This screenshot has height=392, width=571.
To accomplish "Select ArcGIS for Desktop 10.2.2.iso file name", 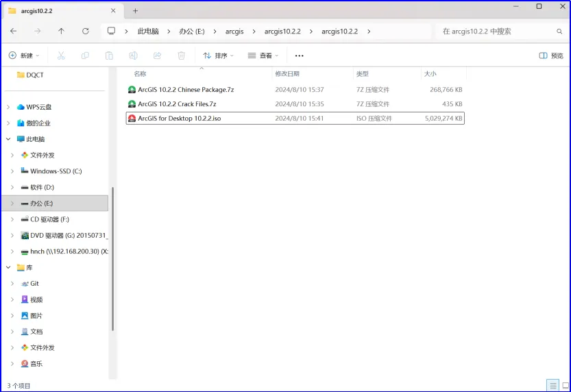I will click(x=179, y=119).
